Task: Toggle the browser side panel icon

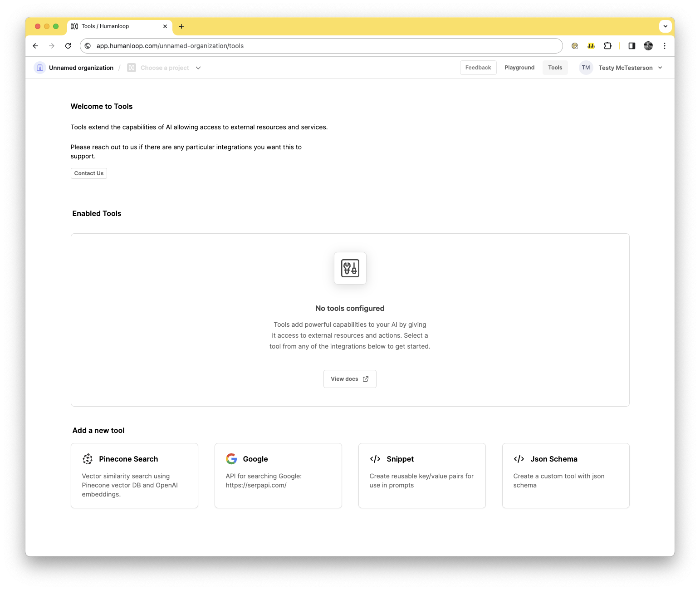Action: click(x=632, y=46)
